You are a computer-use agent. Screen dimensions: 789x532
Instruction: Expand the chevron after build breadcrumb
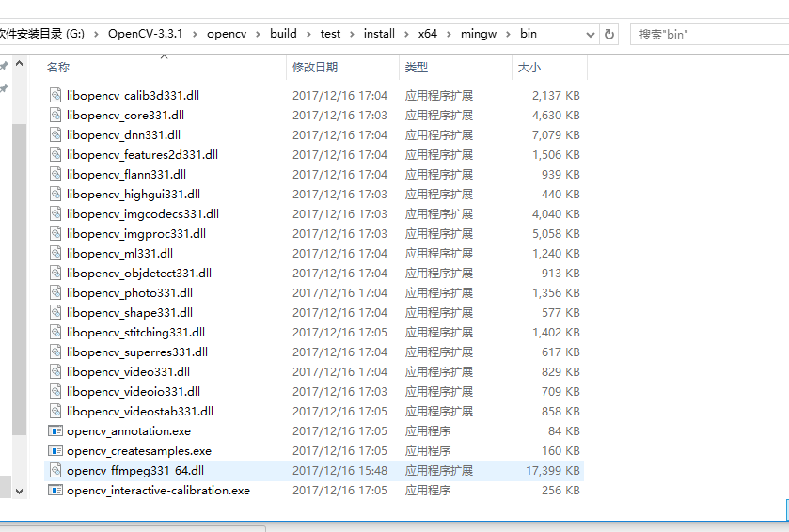point(308,34)
